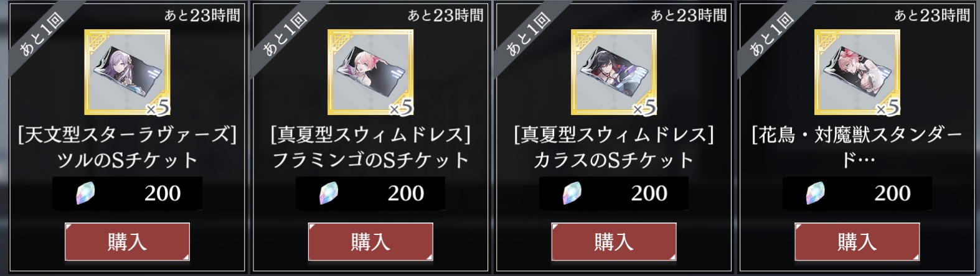Click 購入 under the 花鳥・対魔獣スタンダード item
This screenshot has width=980, height=276.
[x=857, y=242]
